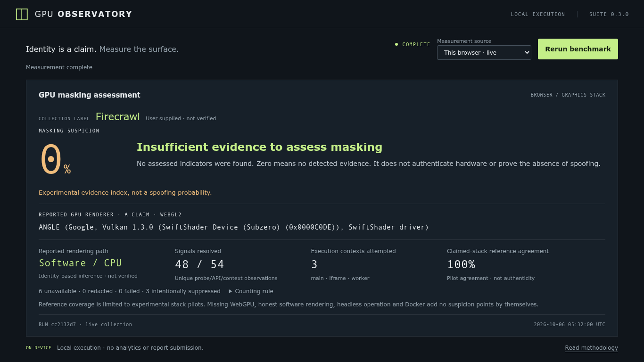
Task: Click the 0% masking suspicion score
Action: pos(55,160)
